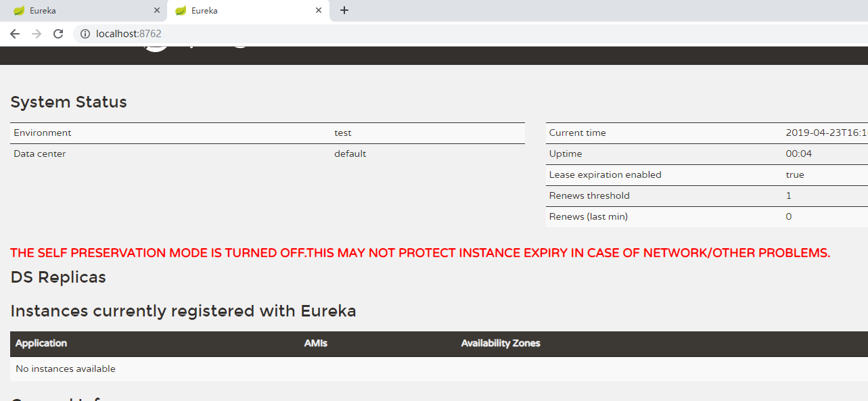Click the Instances currently registered with Eureka heading
Viewport: 868px width, 401px height.
(183, 311)
